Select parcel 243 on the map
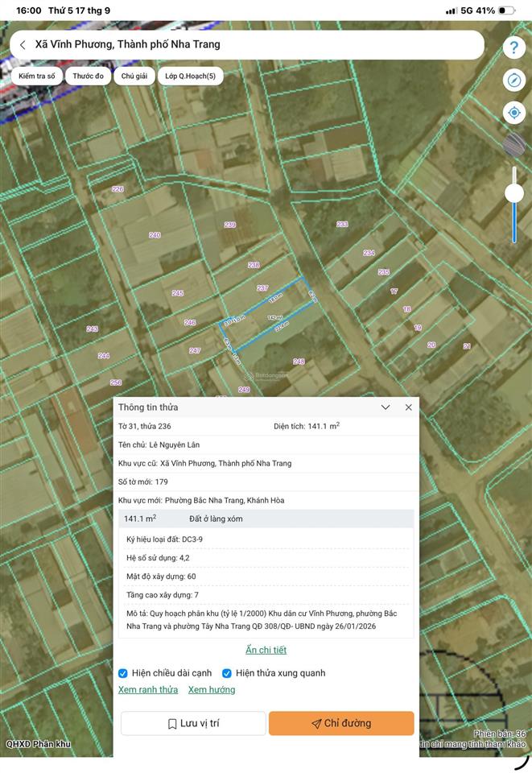532x773 pixels. tap(92, 329)
